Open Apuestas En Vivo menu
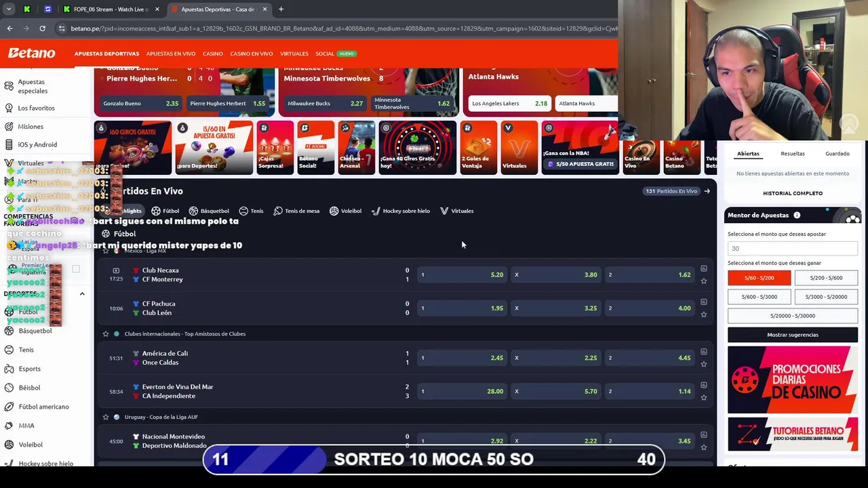This screenshot has height=488, width=868. [x=171, y=54]
